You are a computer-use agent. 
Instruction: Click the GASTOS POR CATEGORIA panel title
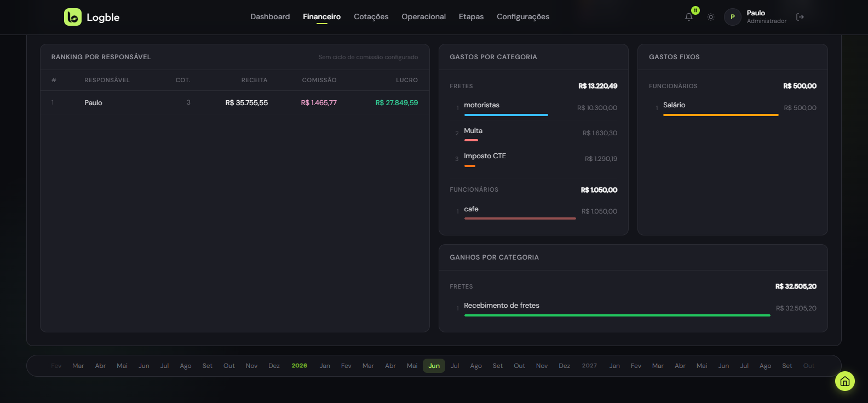coord(493,57)
